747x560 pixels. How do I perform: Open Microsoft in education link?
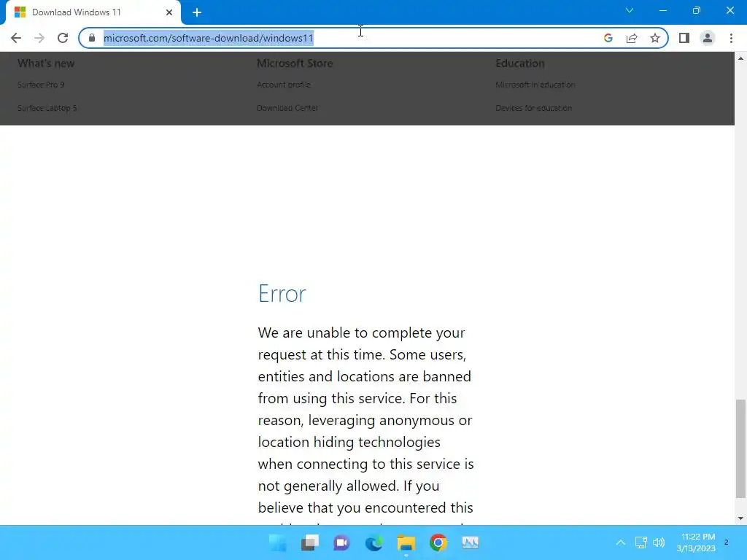click(535, 85)
